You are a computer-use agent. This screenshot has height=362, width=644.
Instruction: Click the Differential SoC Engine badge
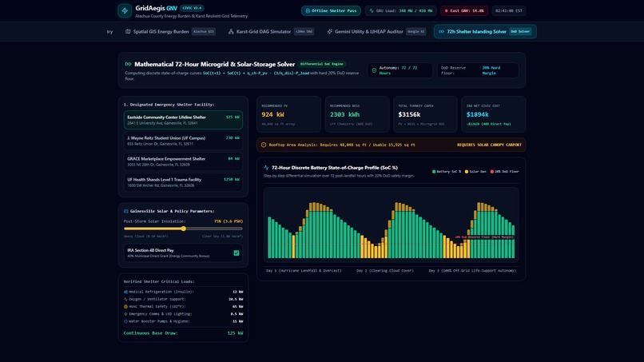click(x=322, y=64)
